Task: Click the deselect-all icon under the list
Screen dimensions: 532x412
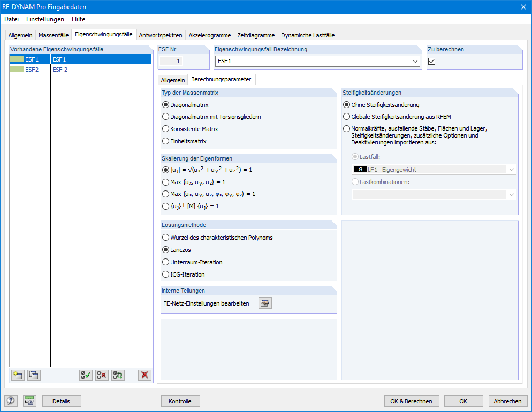Action: pos(102,375)
